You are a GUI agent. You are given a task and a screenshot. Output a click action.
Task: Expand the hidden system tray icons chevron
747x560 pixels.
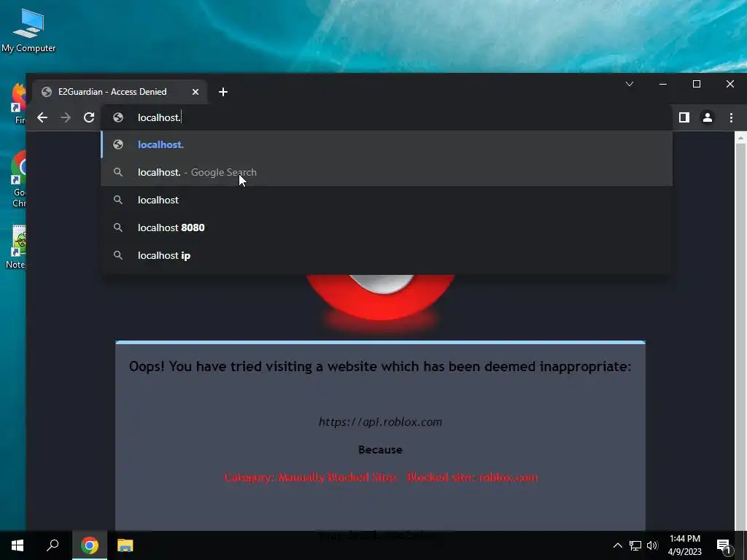pyautogui.click(x=617, y=545)
